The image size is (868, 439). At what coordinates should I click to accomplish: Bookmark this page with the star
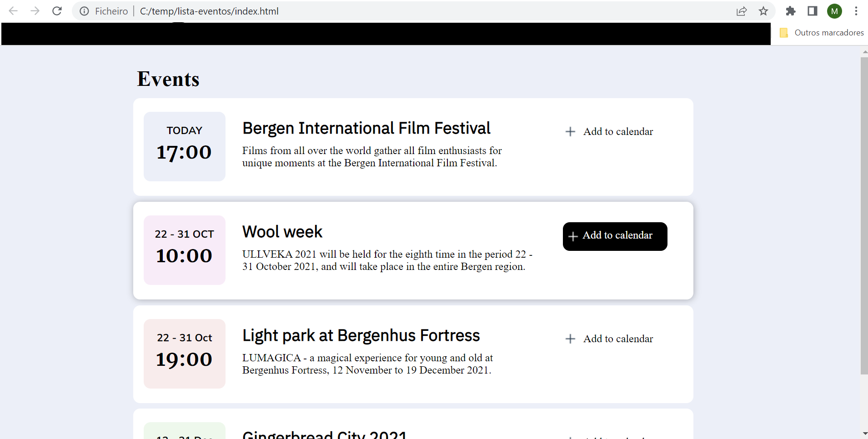coord(763,11)
